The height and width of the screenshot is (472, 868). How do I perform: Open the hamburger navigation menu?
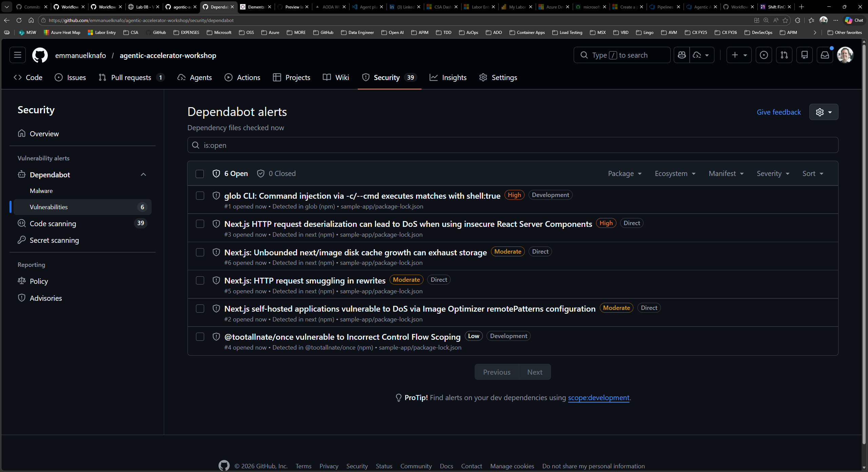(x=17, y=55)
